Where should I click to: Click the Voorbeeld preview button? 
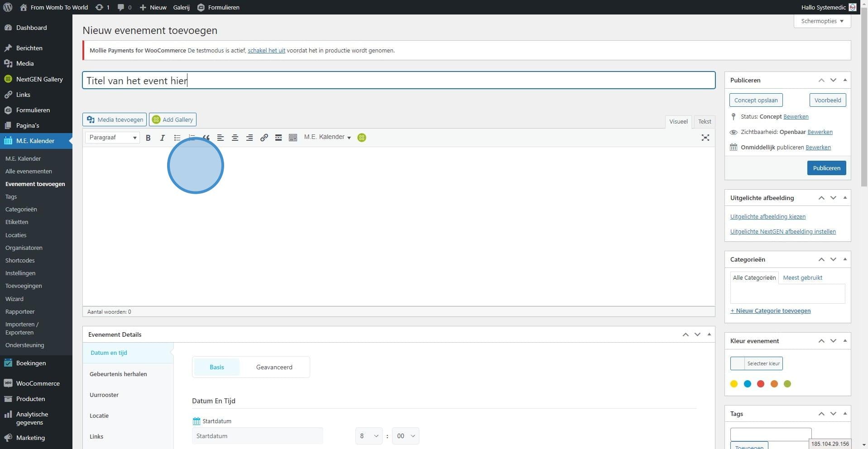pos(828,100)
